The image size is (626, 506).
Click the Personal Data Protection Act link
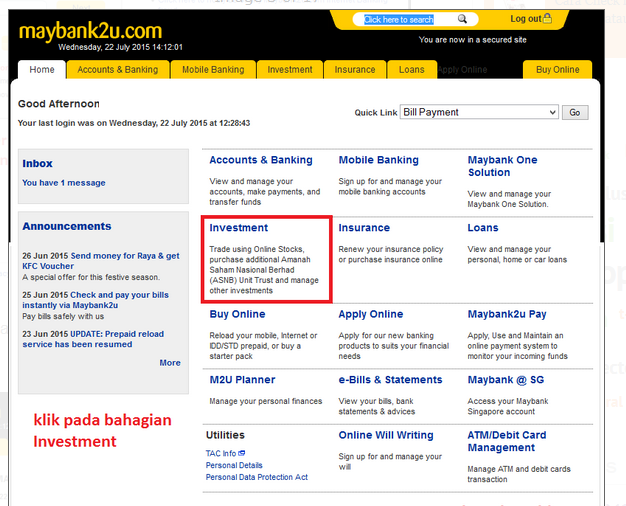(257, 477)
